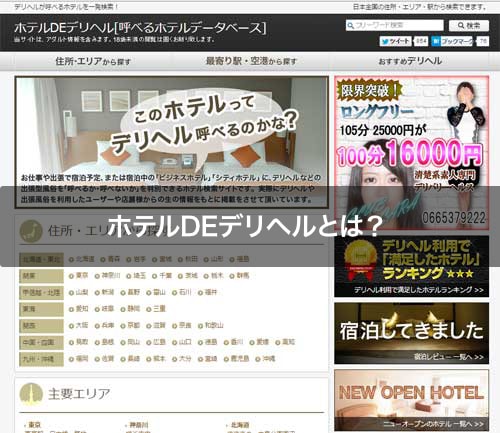500x433 pixels.
Task: Open the 最寄り駅・空港から探す tab
Action: click(251, 61)
